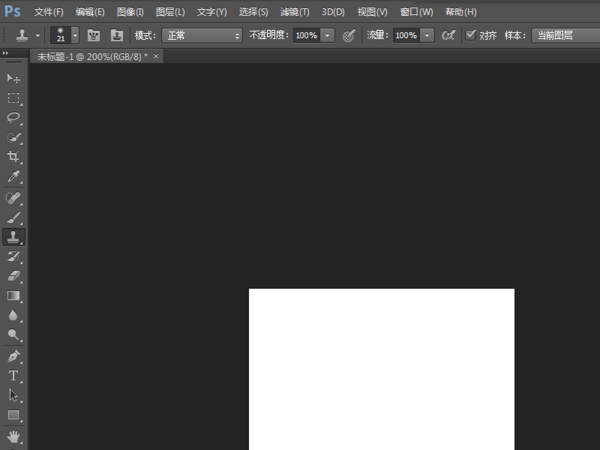Expand the toolbox double-arrow toggle
Screen dimensions: 600x450
5,53
